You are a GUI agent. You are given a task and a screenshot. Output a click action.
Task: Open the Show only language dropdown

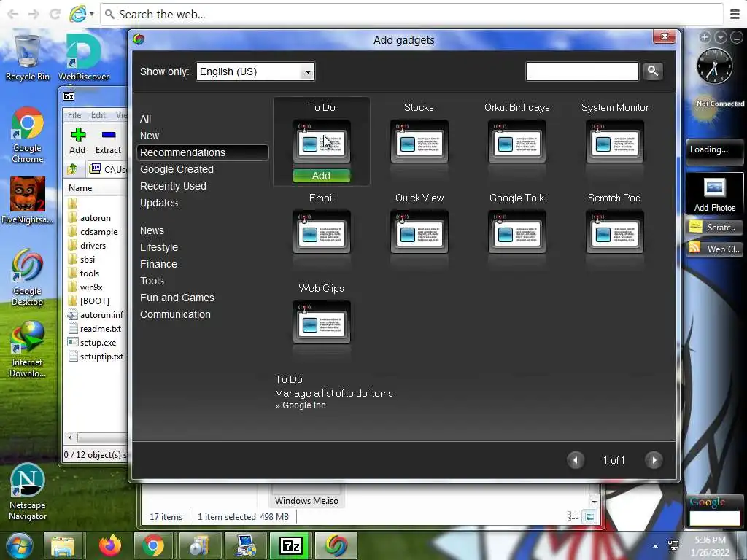point(255,71)
